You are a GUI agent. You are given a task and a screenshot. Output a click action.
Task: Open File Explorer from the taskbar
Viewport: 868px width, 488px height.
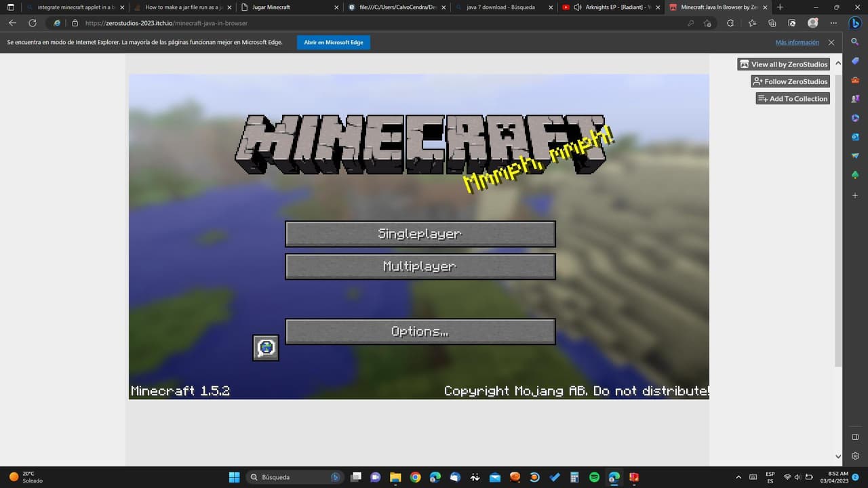pos(395,477)
